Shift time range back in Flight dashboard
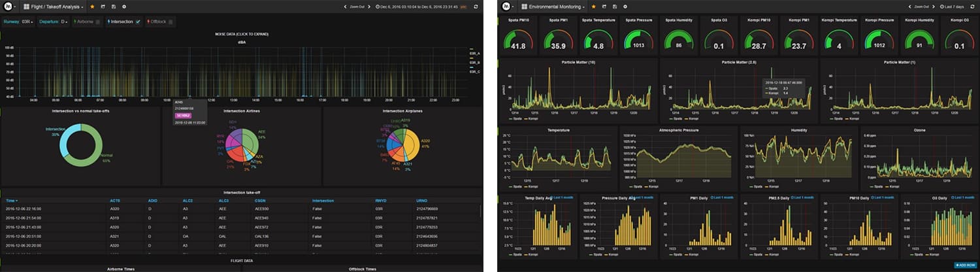This screenshot has height=272, width=980. click(x=346, y=7)
